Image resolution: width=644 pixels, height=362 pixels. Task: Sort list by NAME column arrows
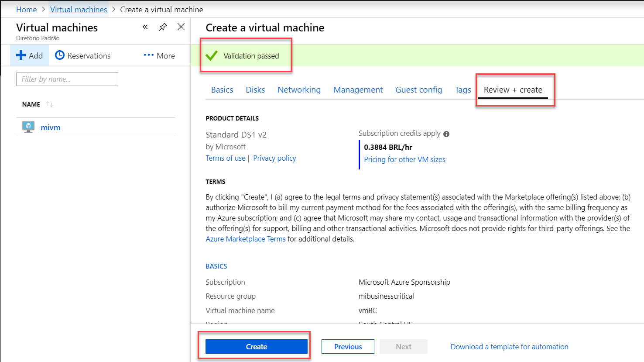pyautogui.click(x=50, y=104)
